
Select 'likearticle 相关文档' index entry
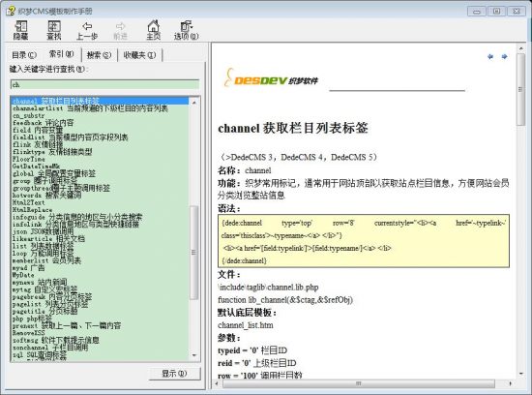[48, 239]
